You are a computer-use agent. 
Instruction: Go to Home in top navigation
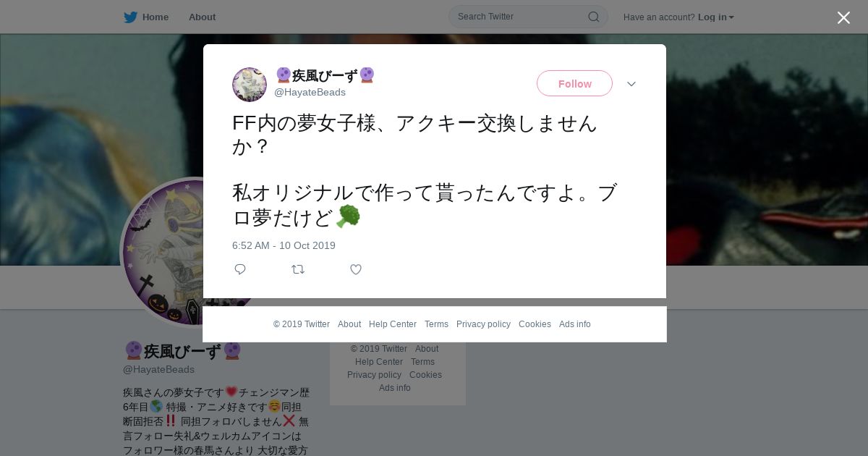(x=155, y=17)
